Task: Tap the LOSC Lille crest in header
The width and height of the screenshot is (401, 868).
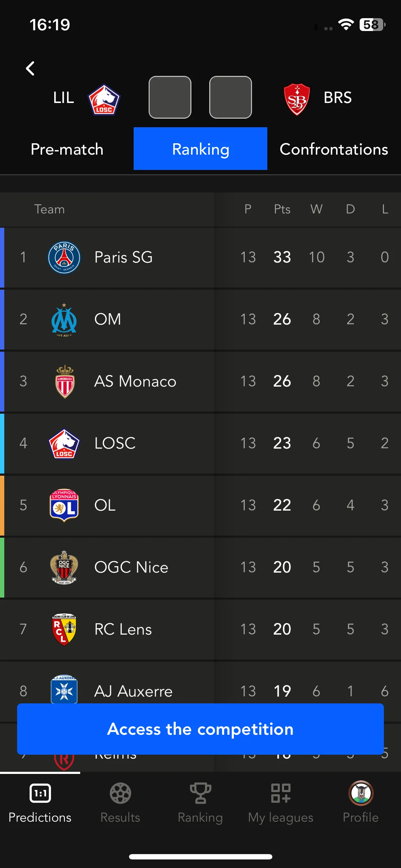Action: 104,100
